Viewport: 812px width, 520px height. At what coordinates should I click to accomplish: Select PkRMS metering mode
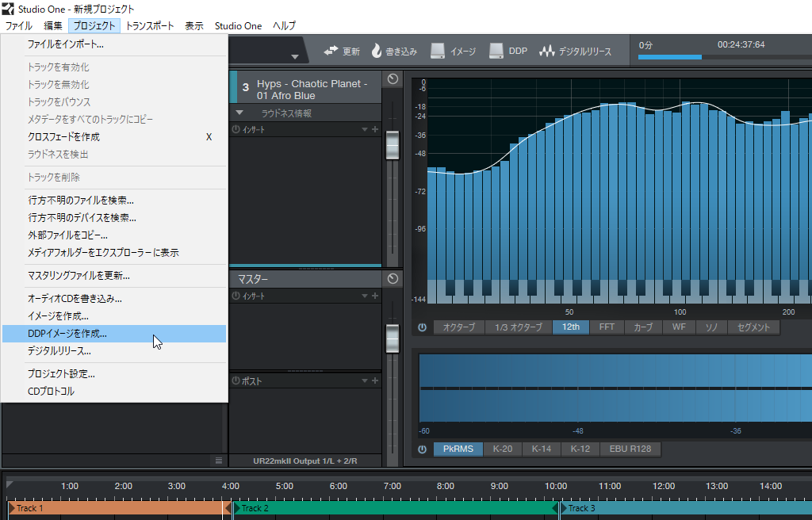(x=458, y=449)
